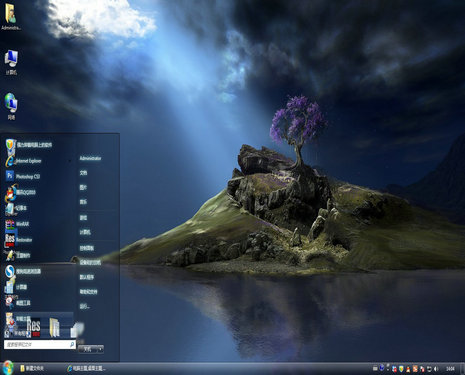This screenshot has width=465, height=375.
Task: Select Run... in the Start menu
Action: point(84,306)
